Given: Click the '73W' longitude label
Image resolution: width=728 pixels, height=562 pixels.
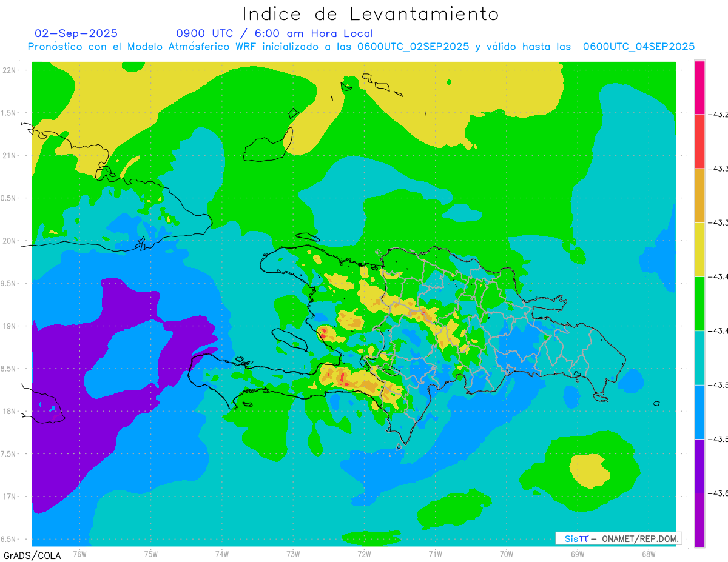Looking at the screenshot, I should (x=293, y=554).
